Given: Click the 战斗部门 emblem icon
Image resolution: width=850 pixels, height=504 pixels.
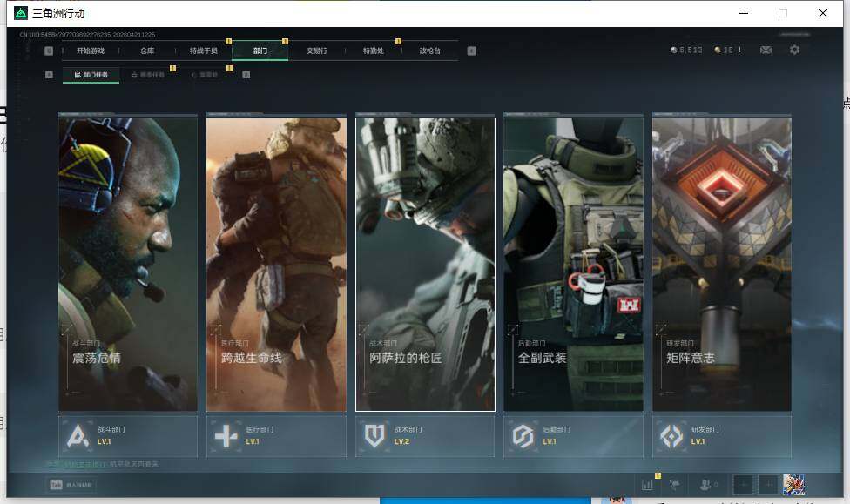Looking at the screenshot, I should (79, 436).
